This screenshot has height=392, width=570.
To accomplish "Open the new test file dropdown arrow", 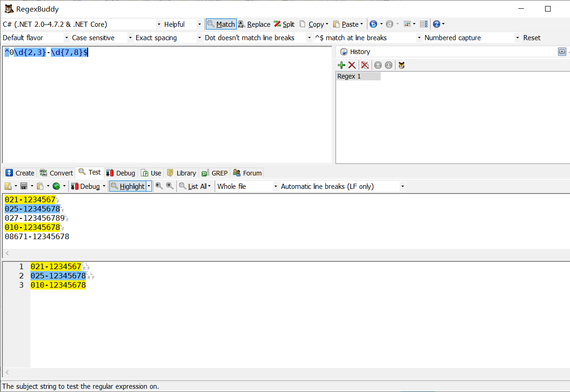I will point(16,186).
